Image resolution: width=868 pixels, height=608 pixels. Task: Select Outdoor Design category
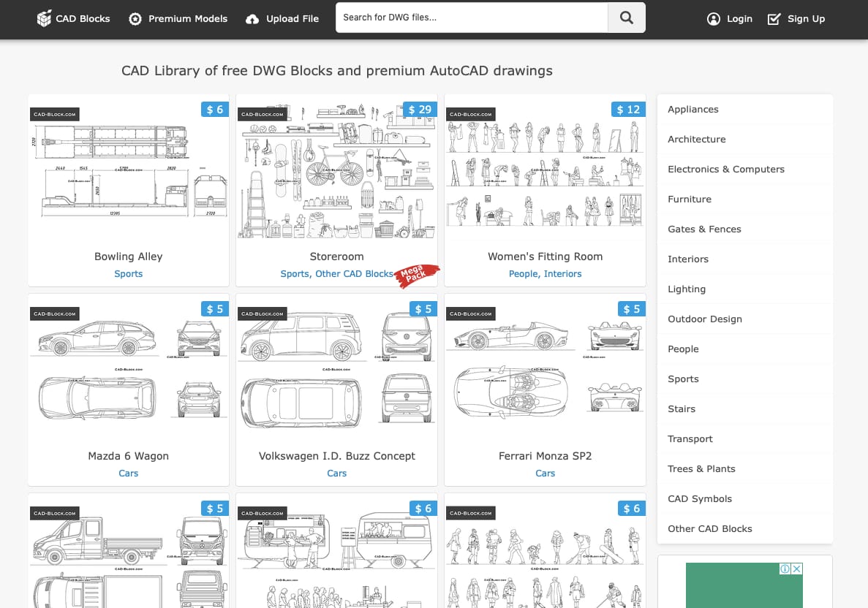click(x=745, y=319)
